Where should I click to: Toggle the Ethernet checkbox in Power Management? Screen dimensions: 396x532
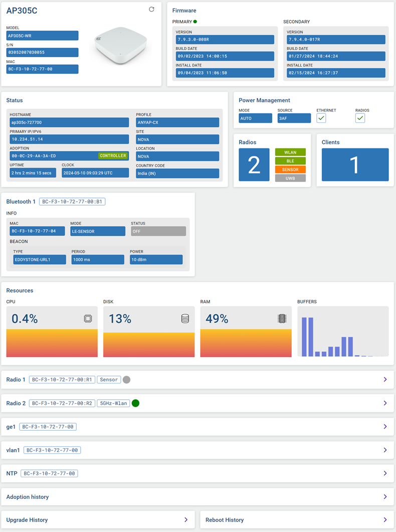coord(321,118)
